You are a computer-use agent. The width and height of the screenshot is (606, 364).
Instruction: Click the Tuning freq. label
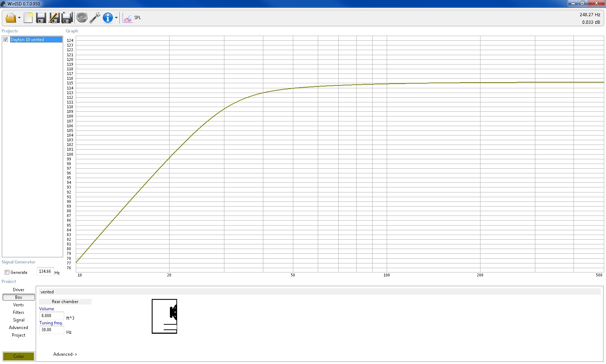[51, 323]
